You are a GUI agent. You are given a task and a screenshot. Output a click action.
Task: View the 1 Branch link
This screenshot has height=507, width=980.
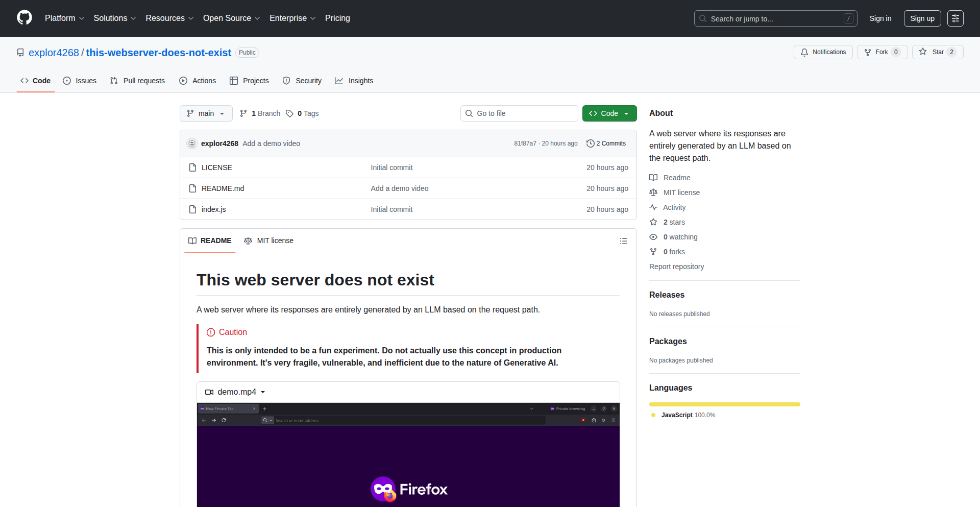(x=260, y=113)
